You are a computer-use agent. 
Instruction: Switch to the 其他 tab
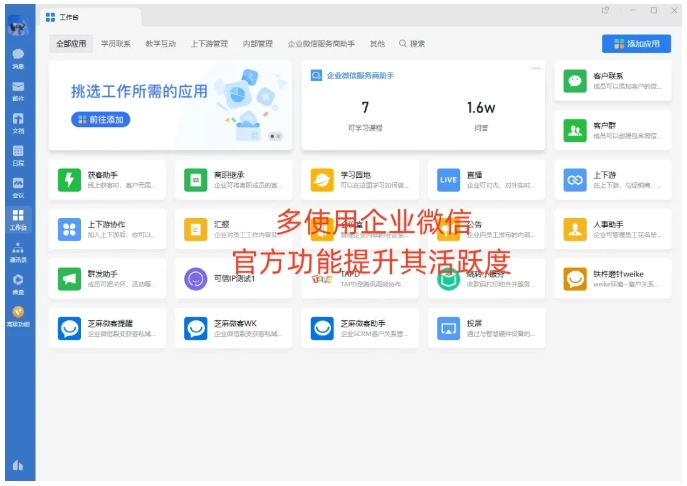click(377, 44)
